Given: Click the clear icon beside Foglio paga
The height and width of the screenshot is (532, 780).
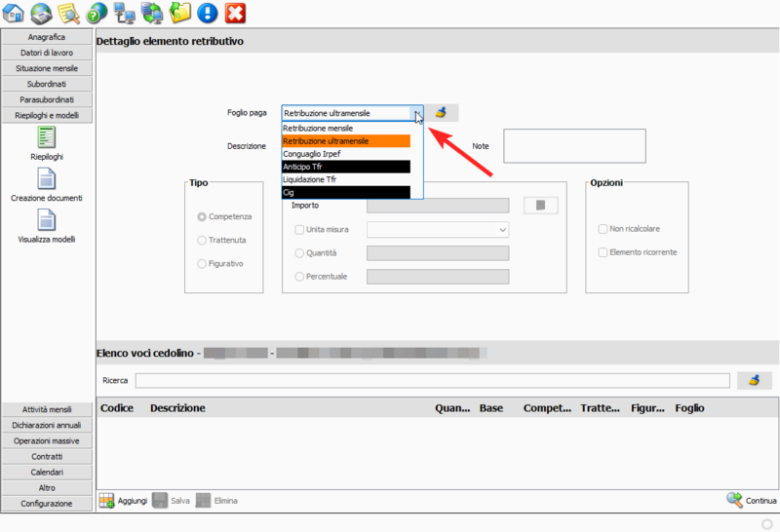Looking at the screenshot, I should [x=442, y=113].
